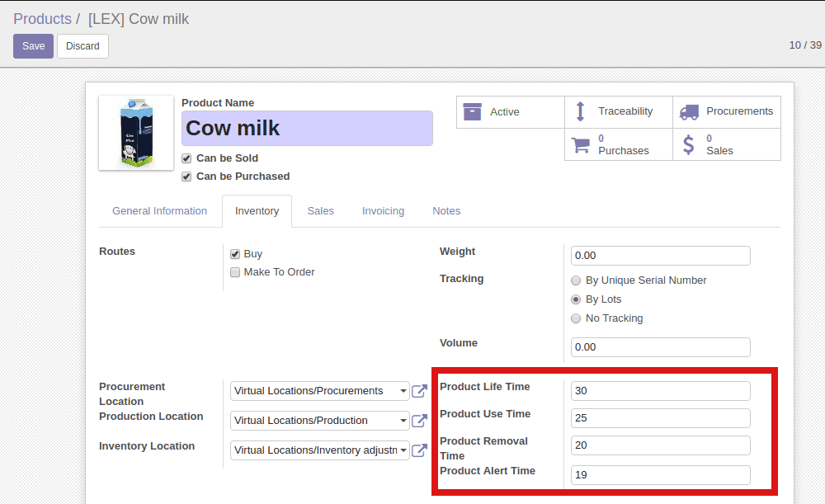
Task: Toggle the Can be Purchased checkbox
Action: (186, 177)
